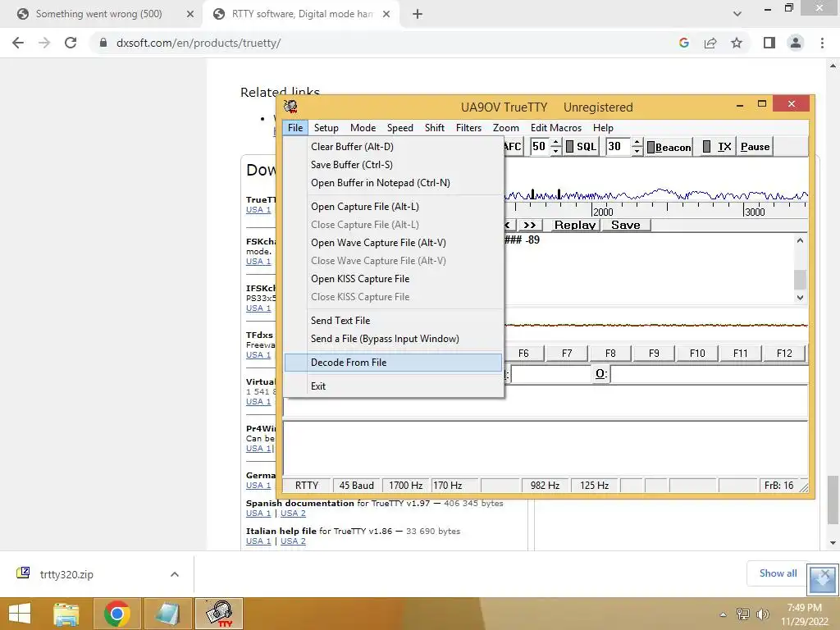840x630 pixels.
Task: Click the trtty320.zip file icon
Action: [x=23, y=573]
